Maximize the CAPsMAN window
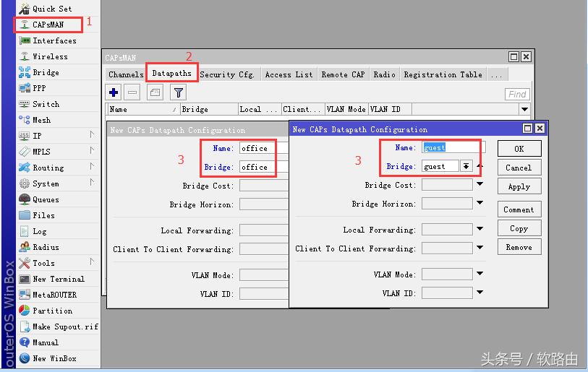Screen dimensions: 588x372 coord(514,57)
